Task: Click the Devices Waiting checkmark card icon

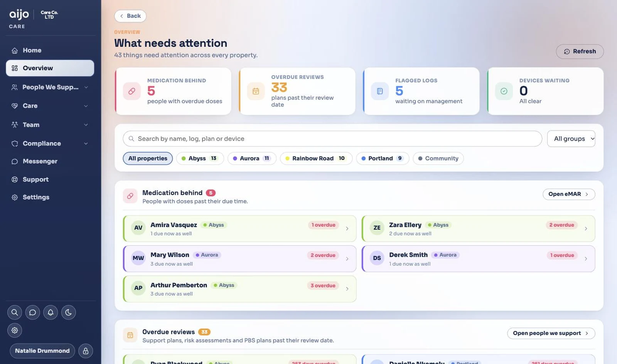Action: (x=504, y=91)
